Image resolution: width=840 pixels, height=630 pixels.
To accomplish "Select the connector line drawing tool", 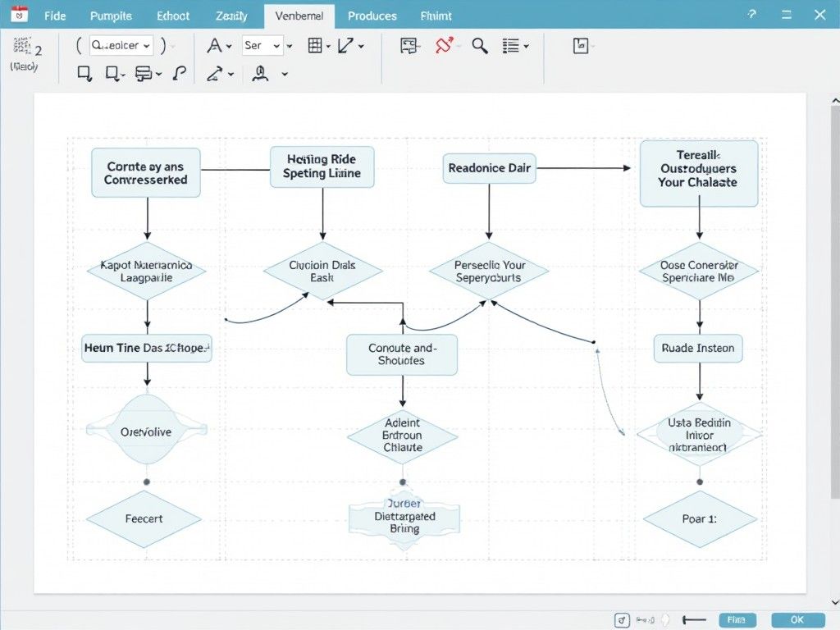I will [x=347, y=45].
